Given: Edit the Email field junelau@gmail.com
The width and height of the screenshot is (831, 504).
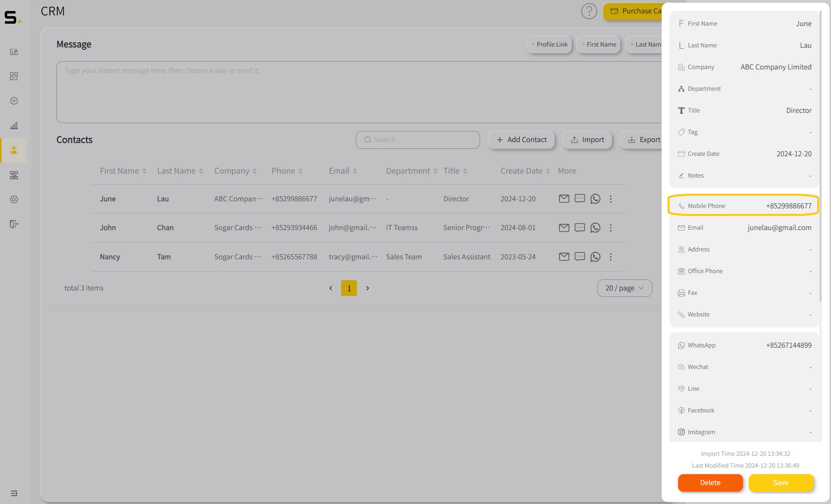Looking at the screenshot, I should coord(744,228).
